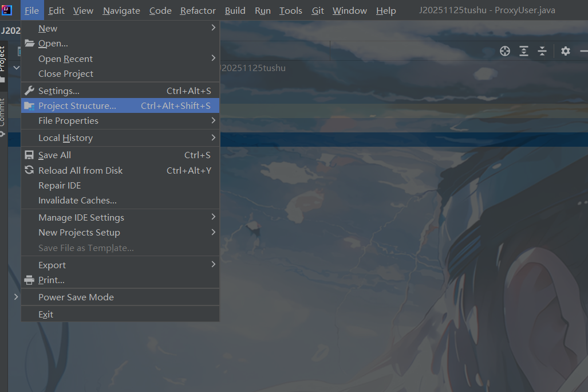Open the Window menu
Screen dimensions: 588x392
pyautogui.click(x=349, y=10)
